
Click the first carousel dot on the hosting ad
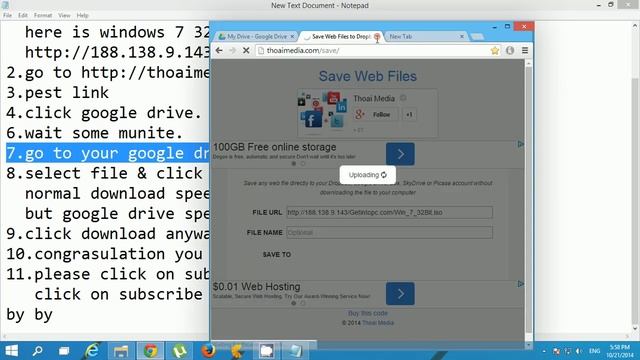[x=293, y=303]
